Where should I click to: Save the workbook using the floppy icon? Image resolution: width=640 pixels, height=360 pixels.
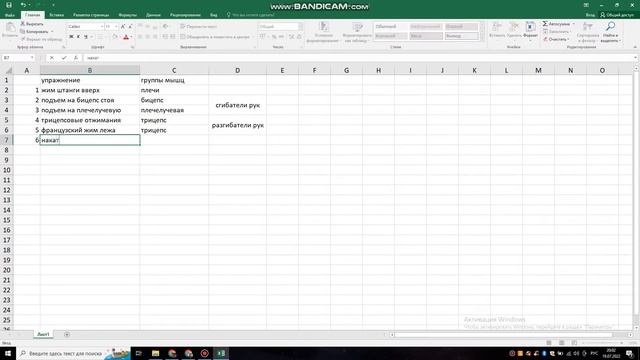click(x=9, y=5)
